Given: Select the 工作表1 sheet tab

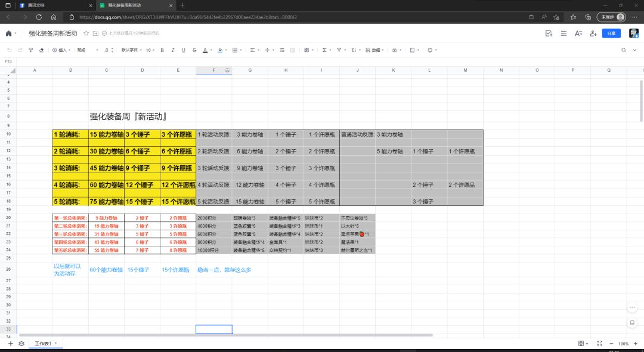Looking at the screenshot, I should [x=44, y=344].
